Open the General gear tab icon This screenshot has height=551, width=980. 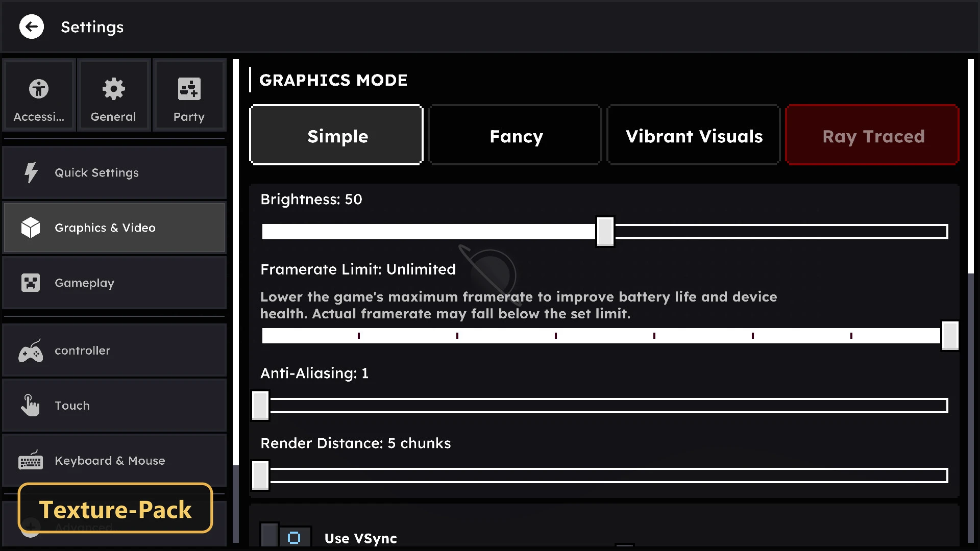click(x=113, y=89)
